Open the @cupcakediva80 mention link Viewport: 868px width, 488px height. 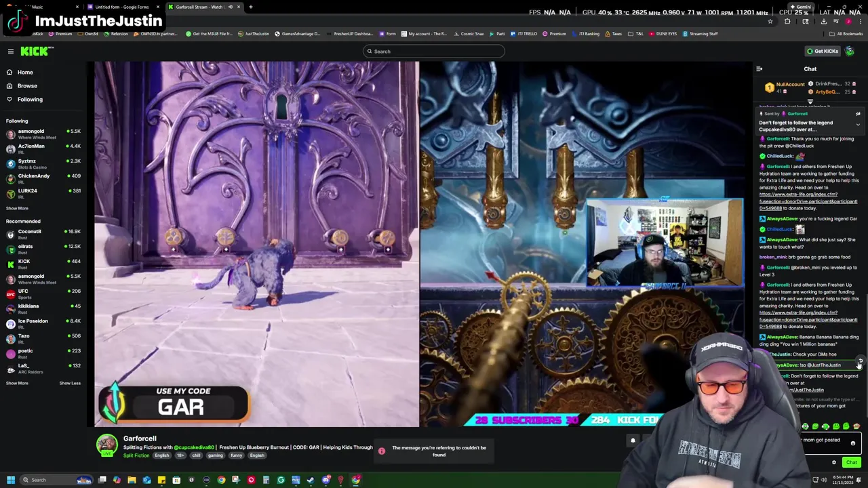[194, 447]
